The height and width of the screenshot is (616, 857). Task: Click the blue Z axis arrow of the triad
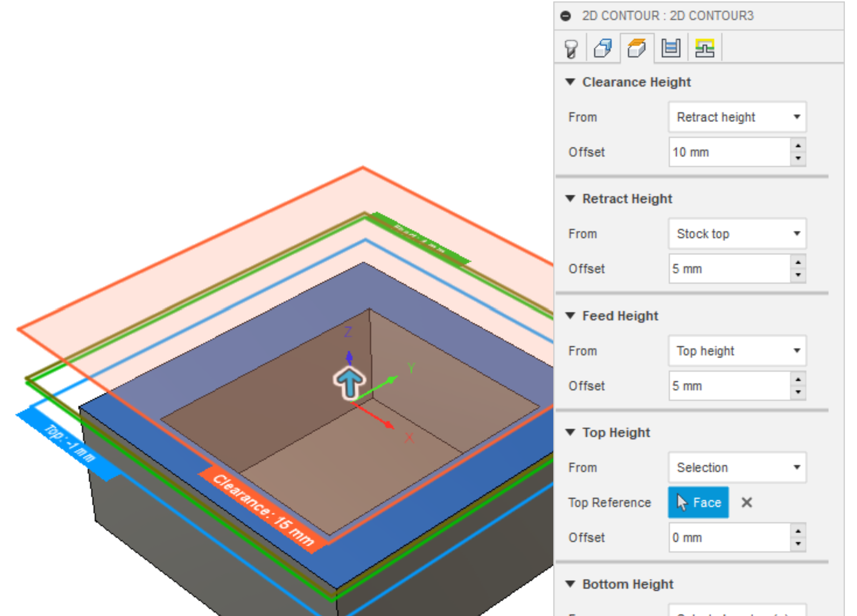(349, 358)
